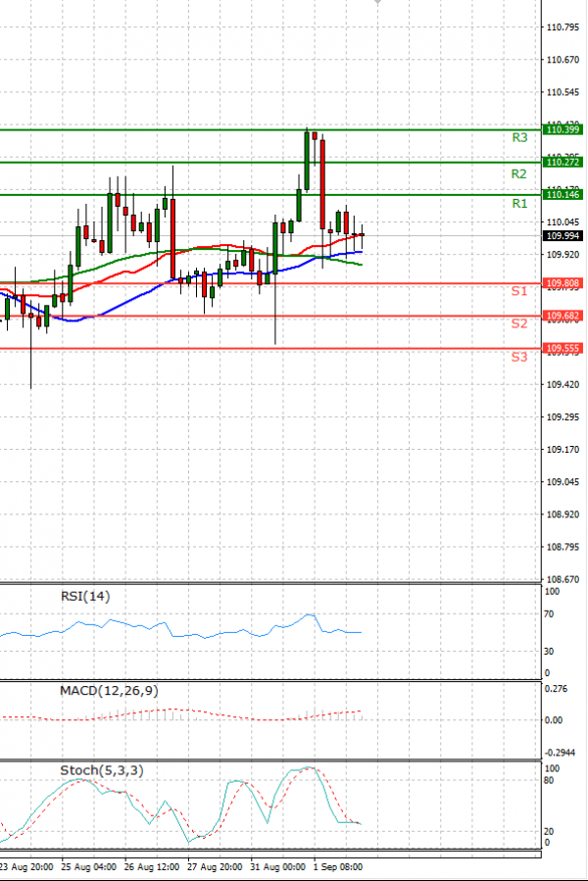588x881 pixels.
Task: Click the 110.795 price axis value
Action: point(563,27)
